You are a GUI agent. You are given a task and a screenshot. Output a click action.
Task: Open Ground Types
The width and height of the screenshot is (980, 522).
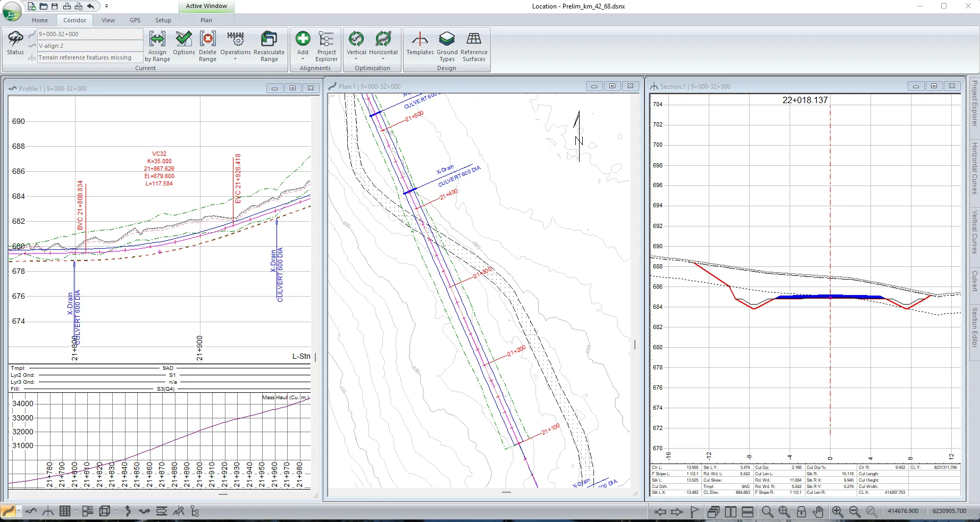click(x=447, y=46)
